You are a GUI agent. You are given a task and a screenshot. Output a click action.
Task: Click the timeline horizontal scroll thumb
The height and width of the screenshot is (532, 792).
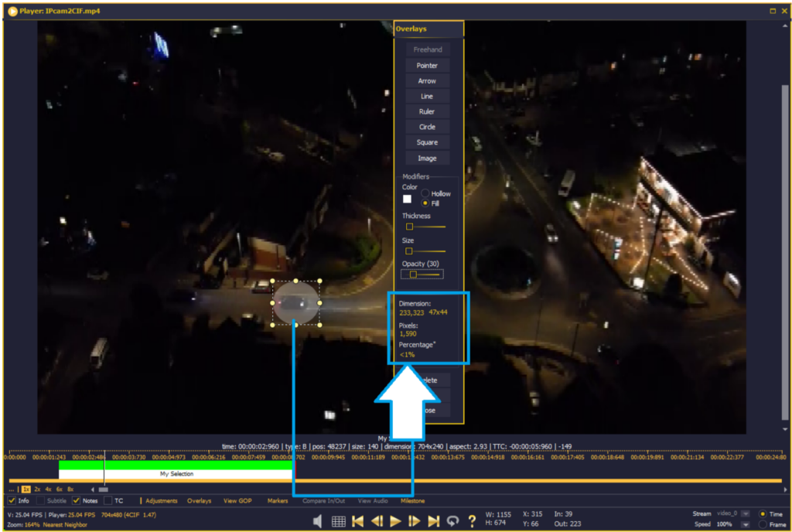coord(104,489)
